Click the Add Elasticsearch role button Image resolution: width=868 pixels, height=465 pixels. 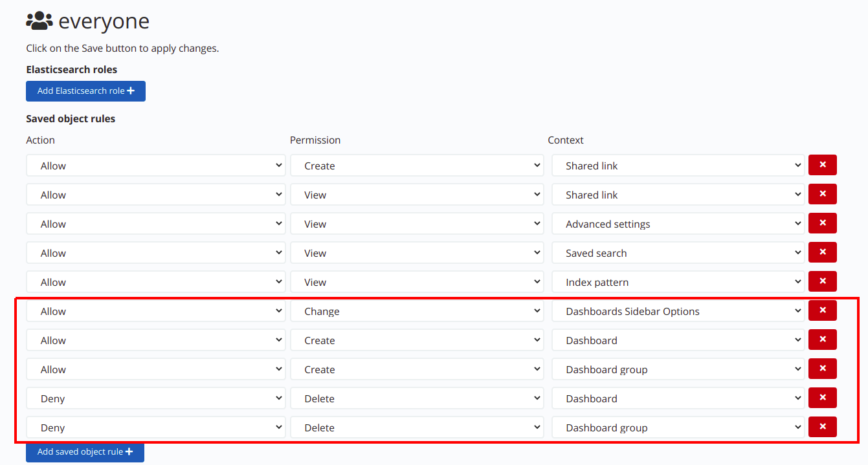click(x=85, y=91)
